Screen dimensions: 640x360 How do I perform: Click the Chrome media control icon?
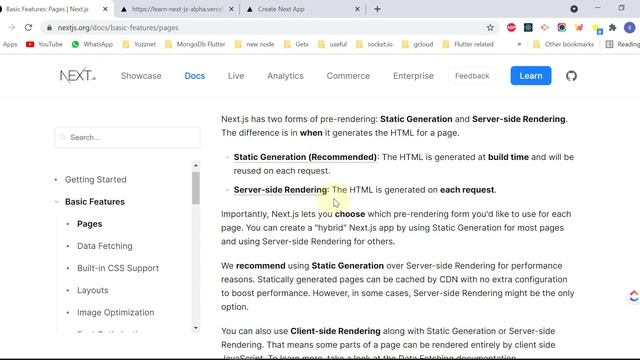574,9
